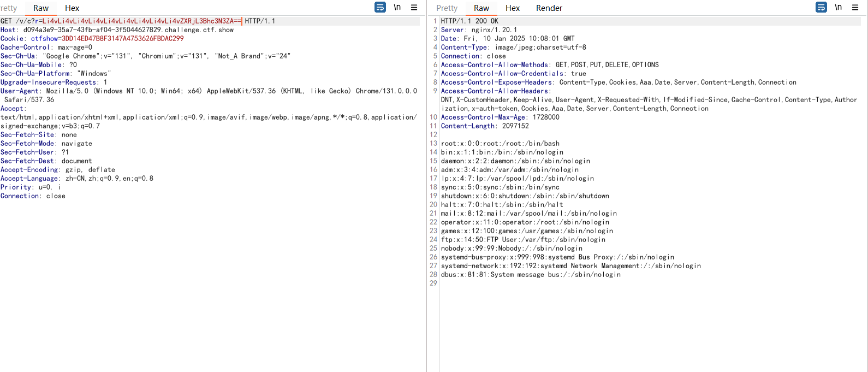Click the Content-Length value 2097152

(515, 126)
